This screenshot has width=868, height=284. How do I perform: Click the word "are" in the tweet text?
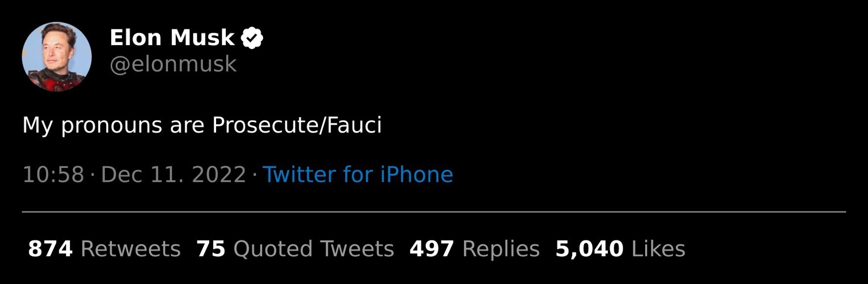click(x=187, y=125)
